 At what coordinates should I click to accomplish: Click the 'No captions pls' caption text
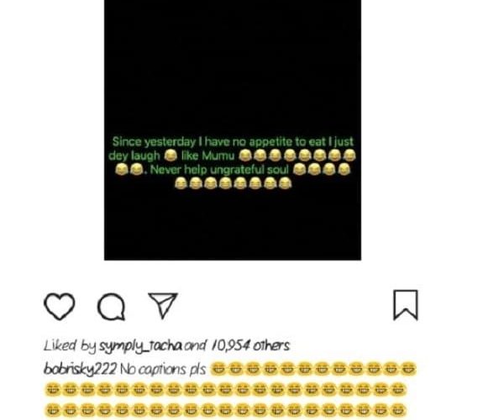tap(163, 370)
